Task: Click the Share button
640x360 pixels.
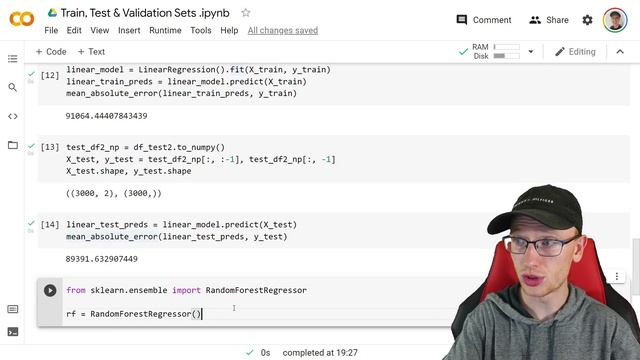Action: coord(549,20)
